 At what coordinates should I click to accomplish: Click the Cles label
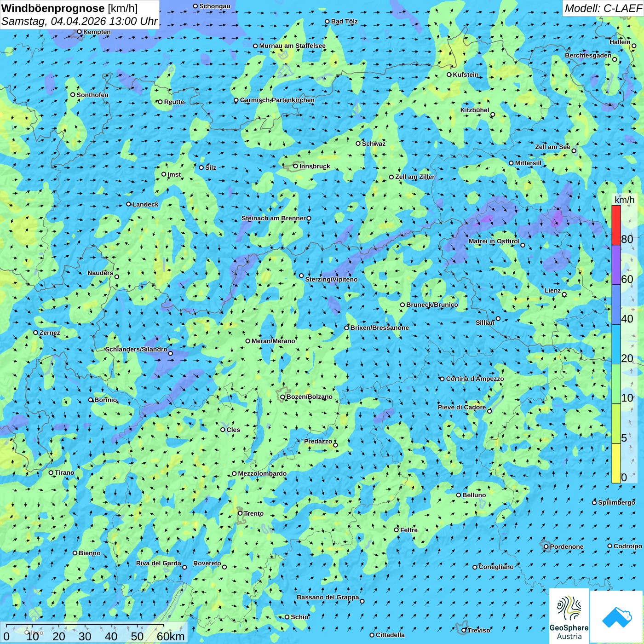(x=233, y=430)
